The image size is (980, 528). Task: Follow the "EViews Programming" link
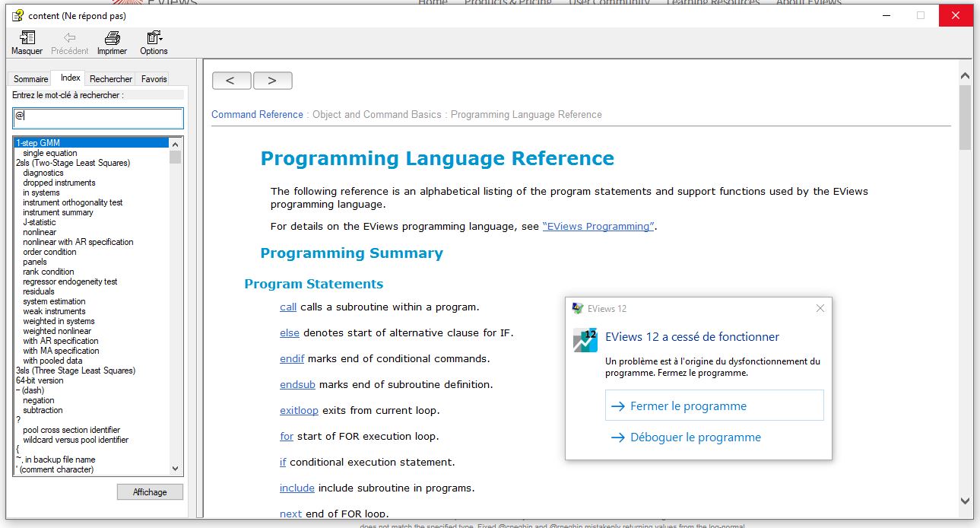tap(598, 227)
